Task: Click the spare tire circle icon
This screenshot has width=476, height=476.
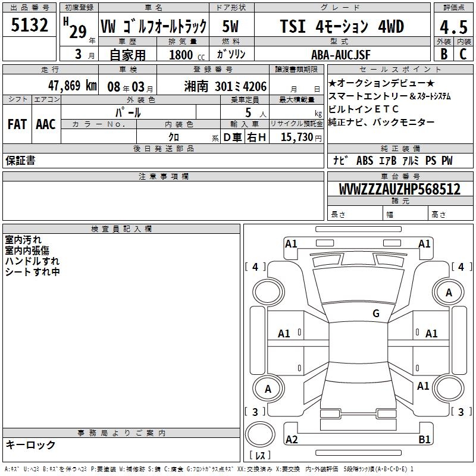Action: pyautogui.click(x=260, y=434)
